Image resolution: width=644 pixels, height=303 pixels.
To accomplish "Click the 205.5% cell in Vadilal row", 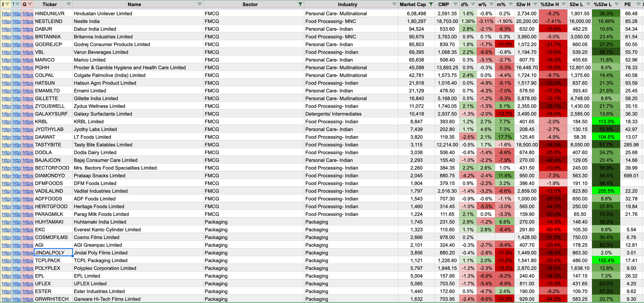I will [x=606, y=191].
